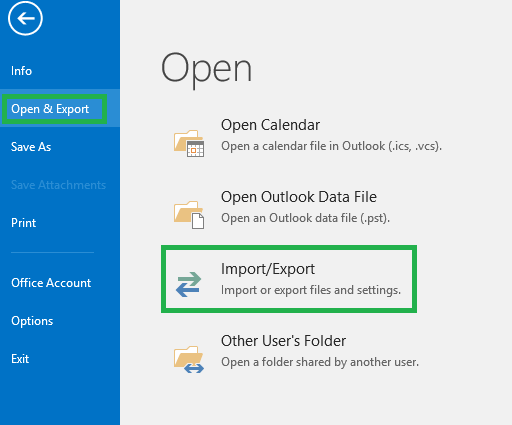Click the Other User's Folder title
Image resolution: width=512 pixels, height=425 pixels.
(x=283, y=341)
